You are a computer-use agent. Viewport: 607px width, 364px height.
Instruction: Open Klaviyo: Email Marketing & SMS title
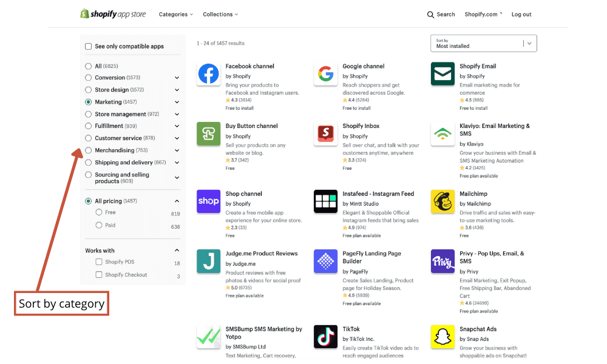pos(495,130)
